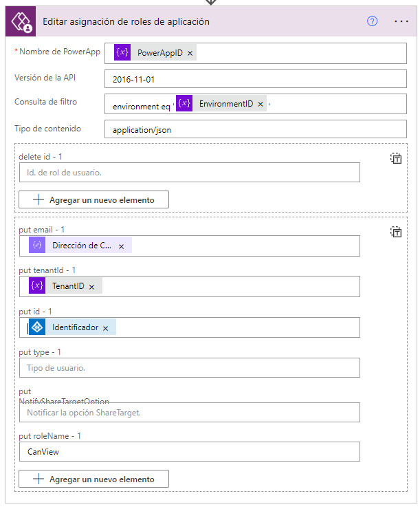Remove the EnvironmentID token from filter
420x509 pixels.
pos(261,104)
